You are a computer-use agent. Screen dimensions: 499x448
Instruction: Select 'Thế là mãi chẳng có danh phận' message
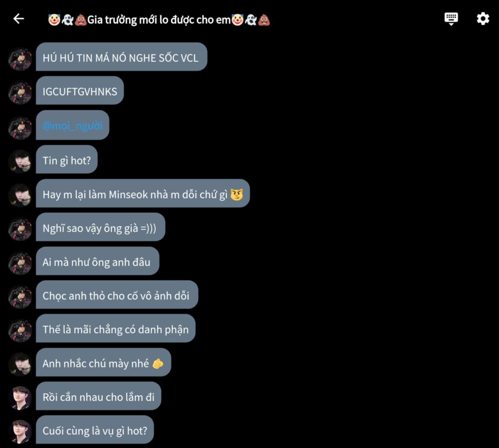(116, 329)
